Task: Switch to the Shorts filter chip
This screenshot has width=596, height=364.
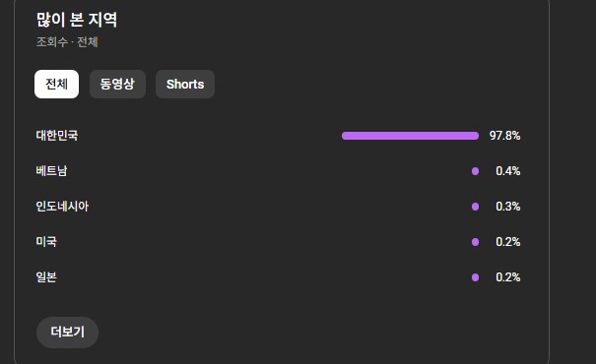Action: tap(185, 84)
